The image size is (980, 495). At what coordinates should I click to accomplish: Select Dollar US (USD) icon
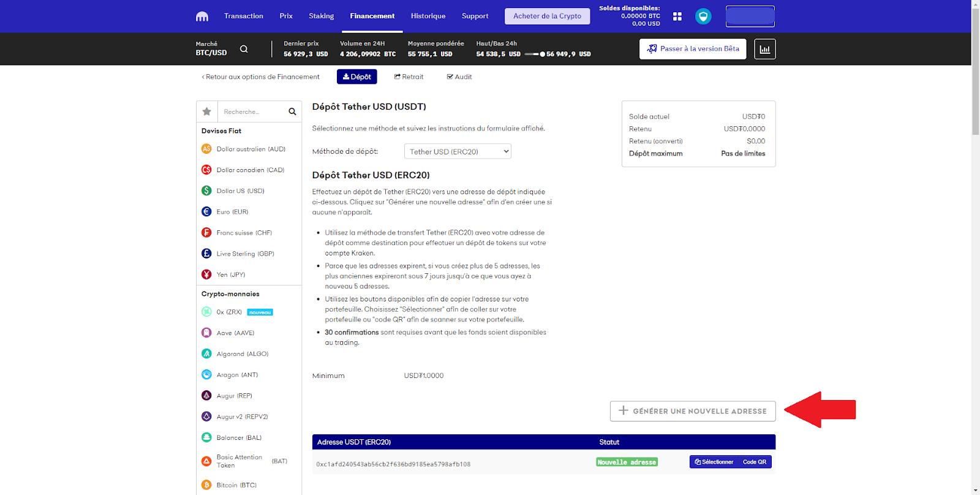click(x=206, y=191)
